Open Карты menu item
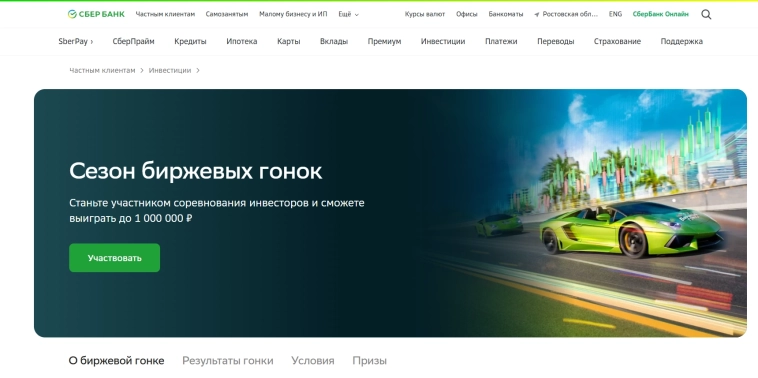The image size is (758, 378). click(x=289, y=42)
